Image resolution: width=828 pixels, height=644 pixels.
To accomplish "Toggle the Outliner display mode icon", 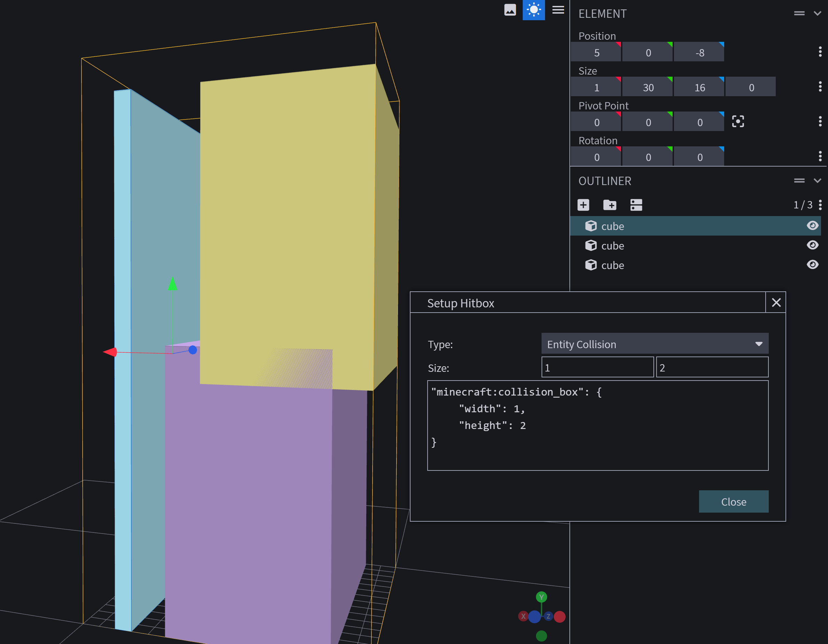I will pos(636,205).
